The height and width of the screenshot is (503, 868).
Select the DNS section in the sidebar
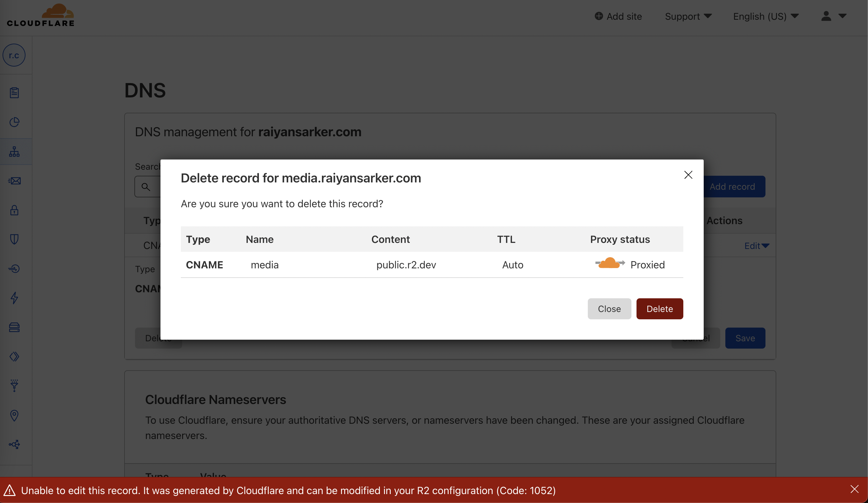tap(14, 152)
